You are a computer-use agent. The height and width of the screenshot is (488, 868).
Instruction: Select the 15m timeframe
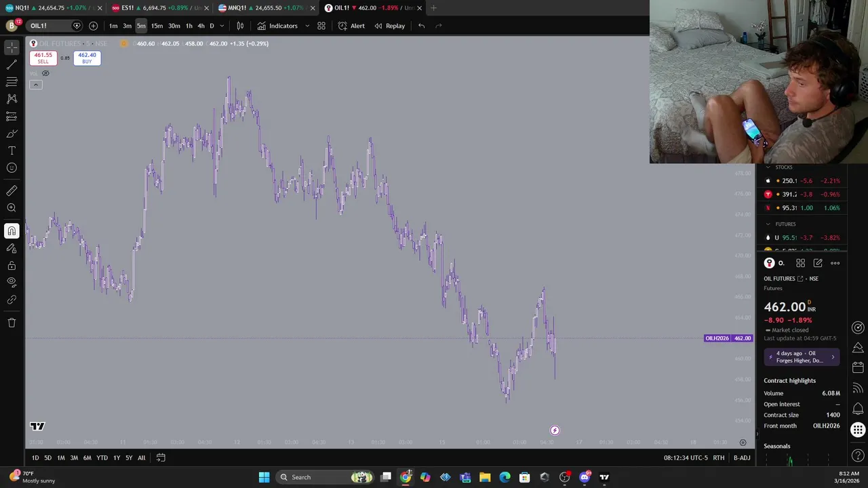tap(157, 26)
